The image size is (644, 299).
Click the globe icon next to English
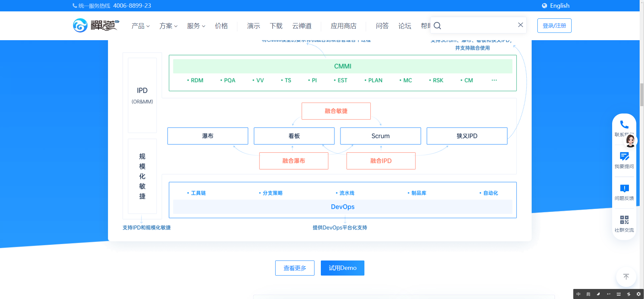click(544, 6)
